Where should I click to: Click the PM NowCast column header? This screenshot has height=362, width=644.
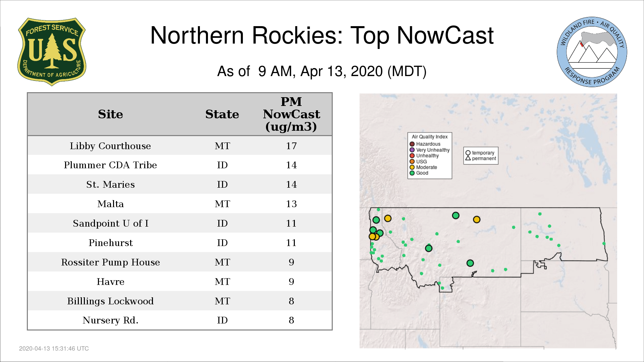pos(291,114)
